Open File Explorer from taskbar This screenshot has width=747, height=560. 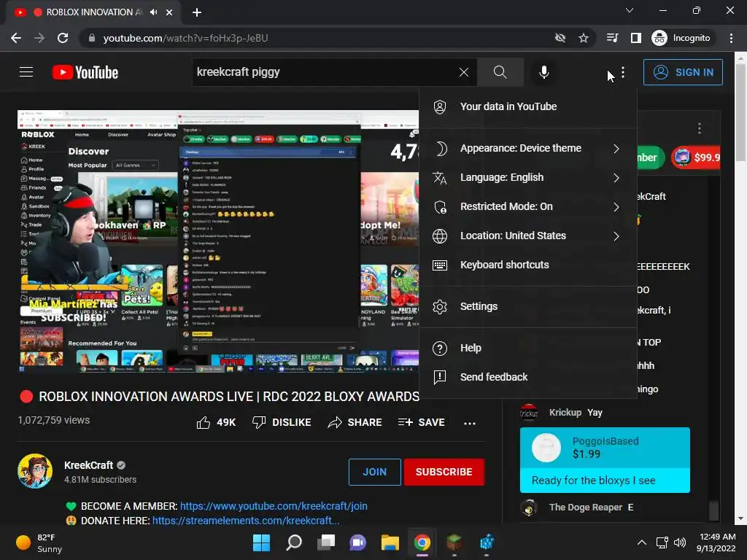[390, 542]
